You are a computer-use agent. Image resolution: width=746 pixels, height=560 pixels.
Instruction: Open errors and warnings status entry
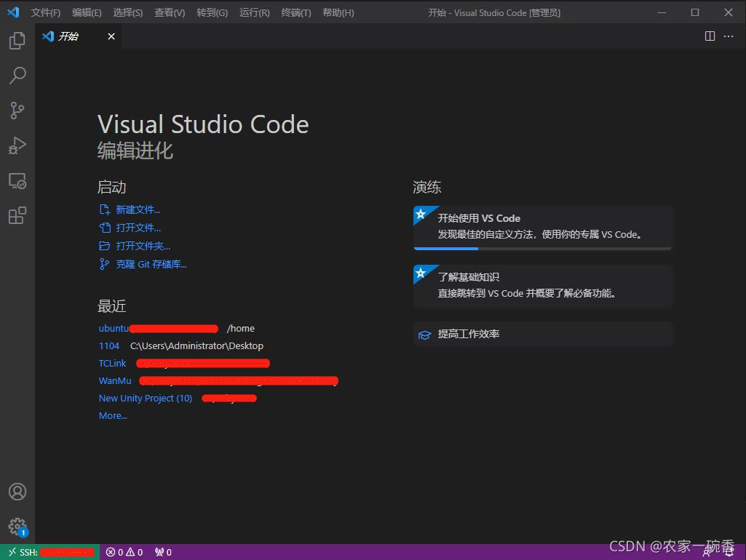124,552
